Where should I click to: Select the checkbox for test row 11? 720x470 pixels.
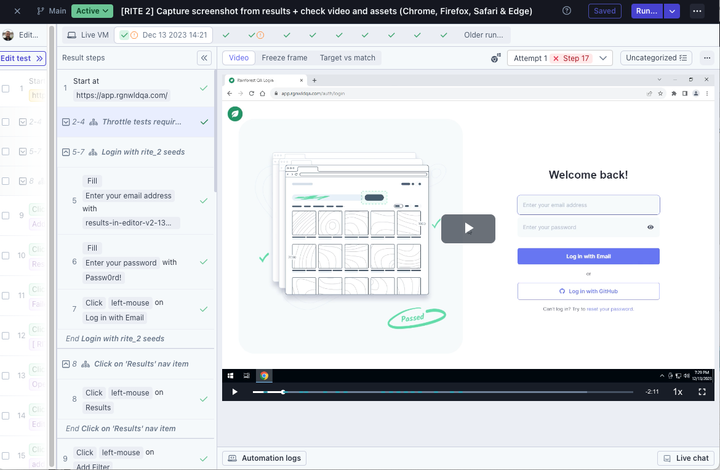click(7, 297)
